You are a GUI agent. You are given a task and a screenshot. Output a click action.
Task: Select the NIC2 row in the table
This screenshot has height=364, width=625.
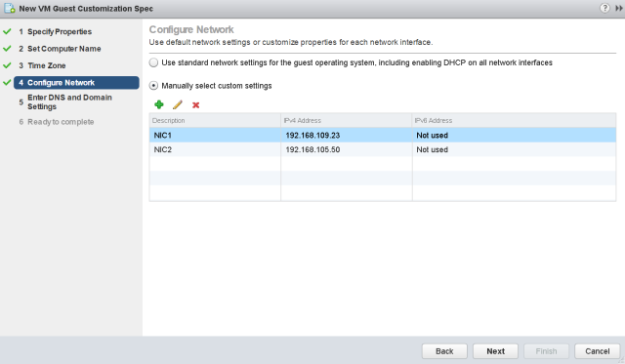click(383, 149)
